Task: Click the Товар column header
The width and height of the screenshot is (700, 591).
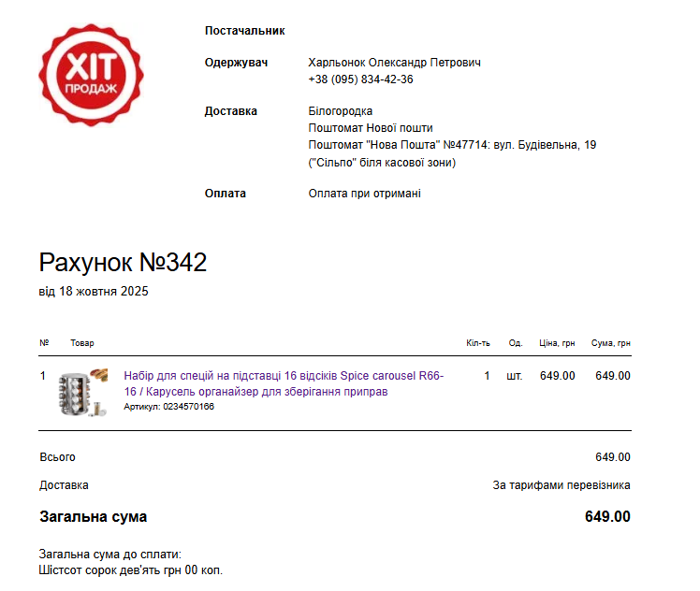Action: [82, 344]
